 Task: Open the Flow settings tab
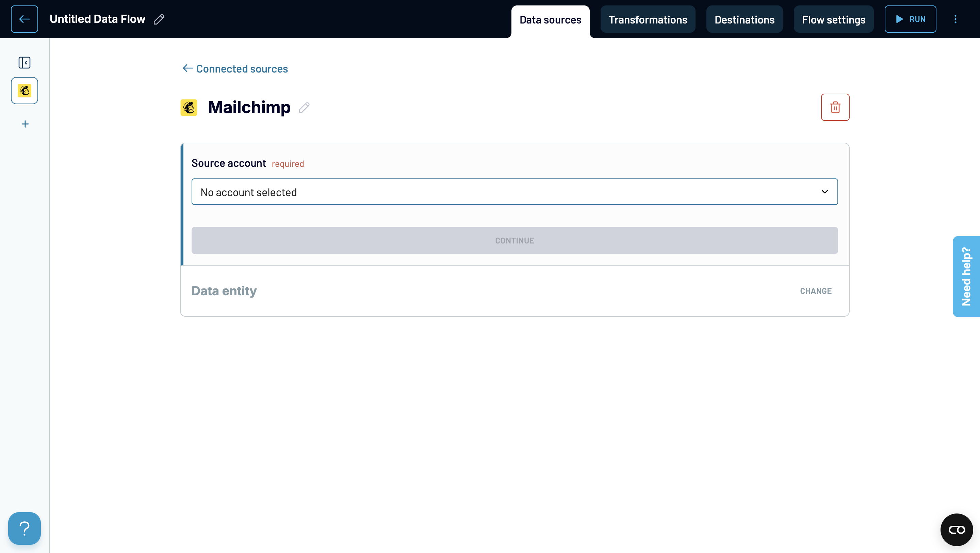(x=833, y=19)
